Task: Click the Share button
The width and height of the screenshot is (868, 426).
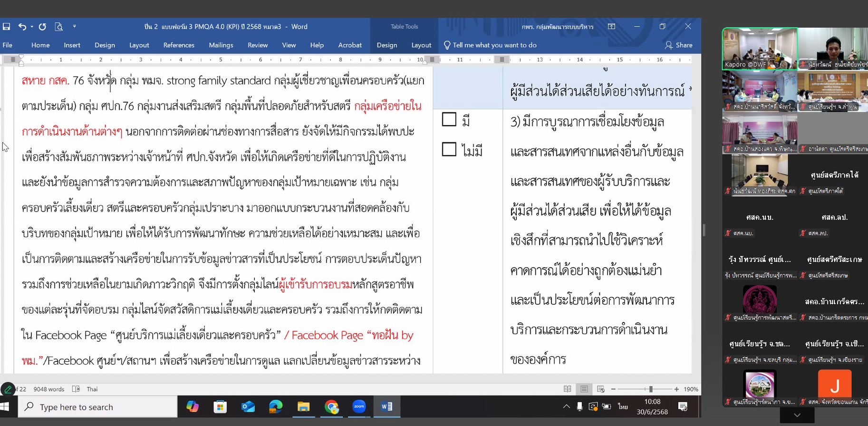Action: [x=678, y=45]
